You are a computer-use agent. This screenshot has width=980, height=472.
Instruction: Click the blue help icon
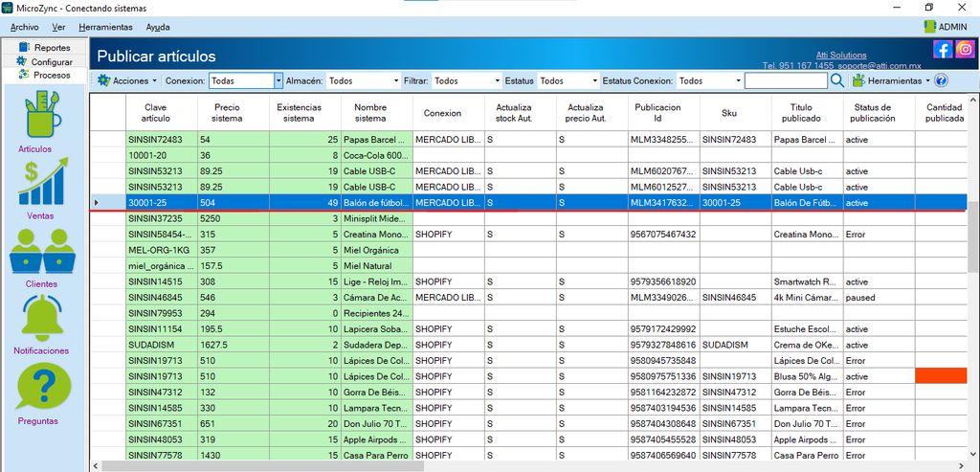(x=942, y=80)
